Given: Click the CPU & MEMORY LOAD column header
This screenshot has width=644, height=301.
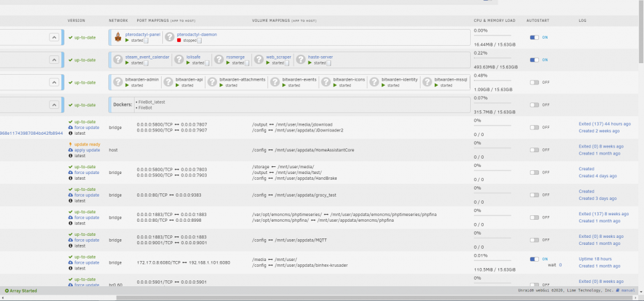Looking at the screenshot, I should click(496, 21).
